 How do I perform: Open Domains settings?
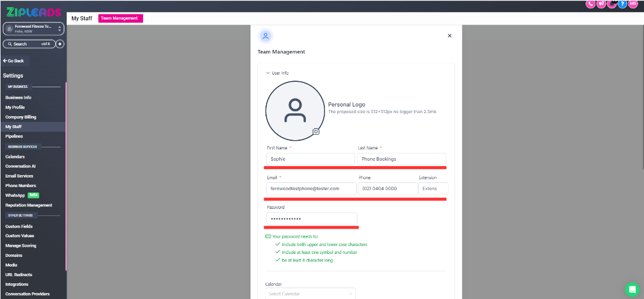pyautogui.click(x=14, y=256)
